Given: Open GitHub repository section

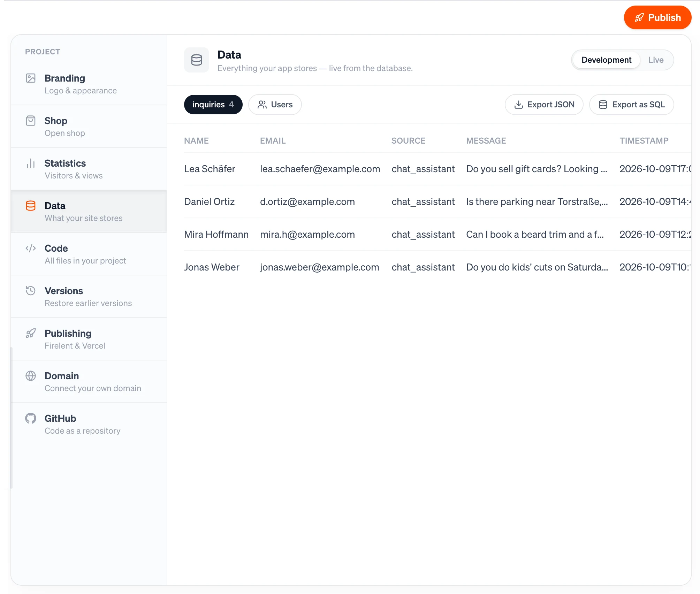Looking at the screenshot, I should 89,424.
